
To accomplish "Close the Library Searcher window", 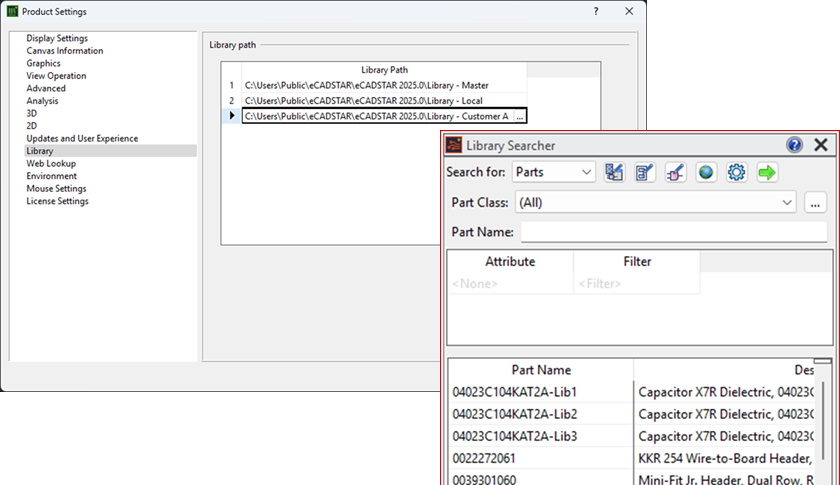I will click(821, 145).
